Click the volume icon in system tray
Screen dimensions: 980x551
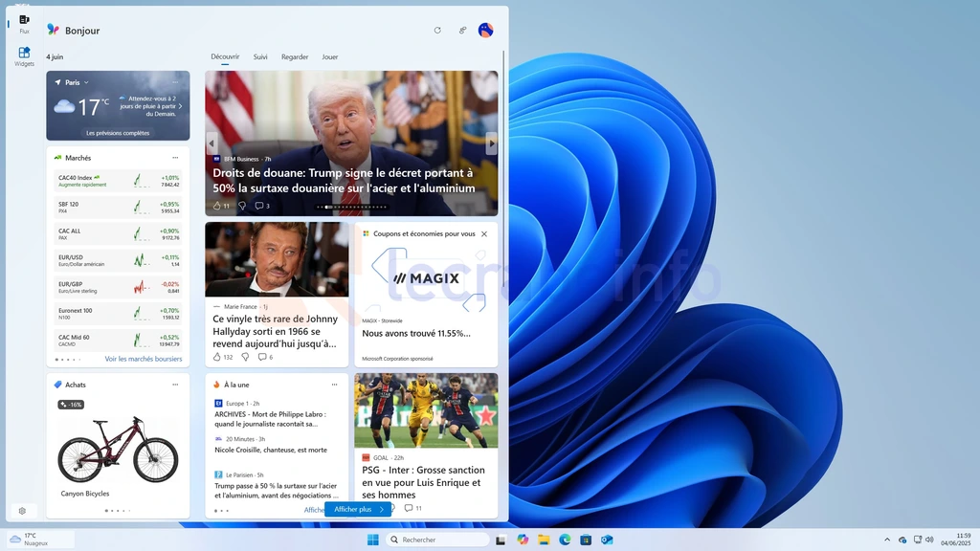pos(929,540)
